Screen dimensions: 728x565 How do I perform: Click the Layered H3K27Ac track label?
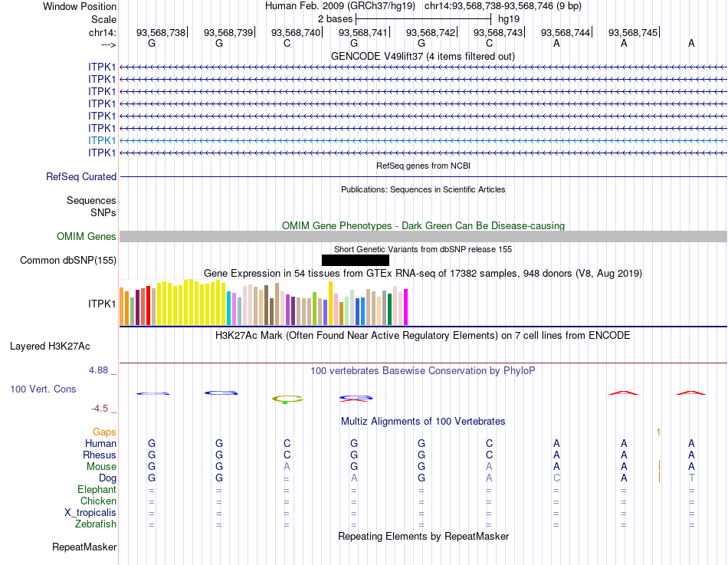click(50, 347)
